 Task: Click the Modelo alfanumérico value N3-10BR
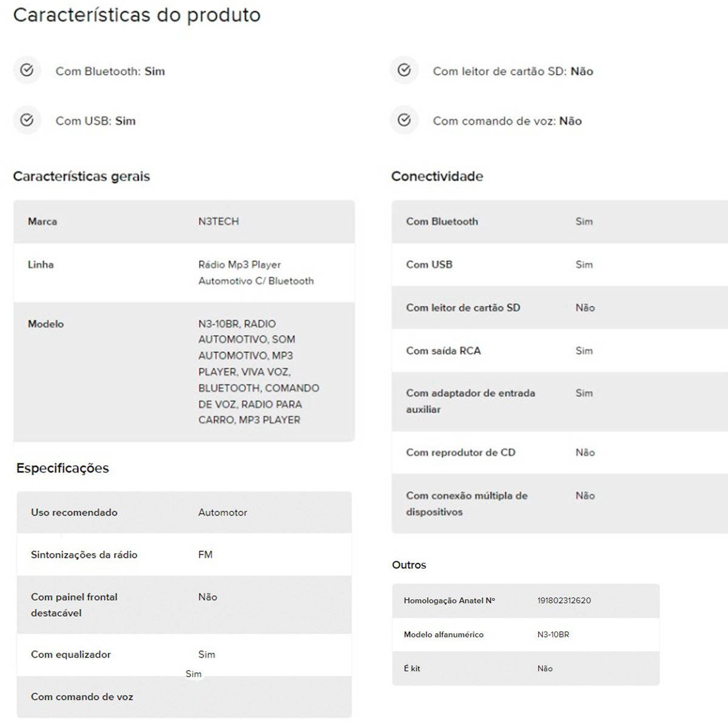[553, 635]
